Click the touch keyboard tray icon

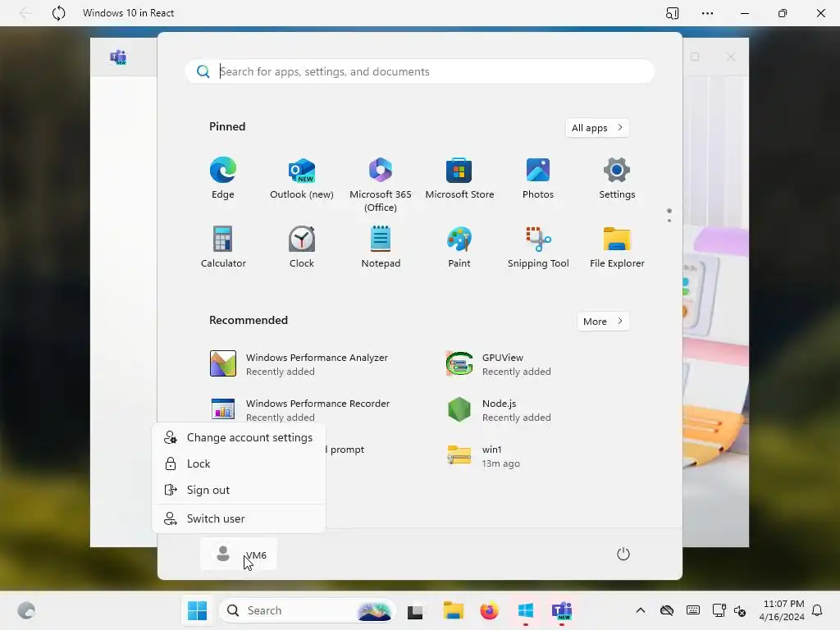[x=692, y=610]
